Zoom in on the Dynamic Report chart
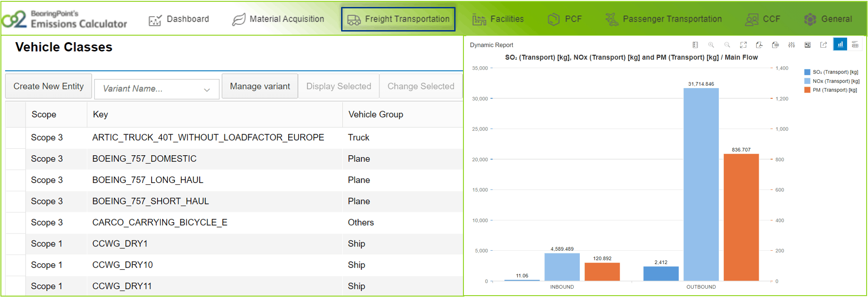The height and width of the screenshot is (297, 868). point(711,45)
